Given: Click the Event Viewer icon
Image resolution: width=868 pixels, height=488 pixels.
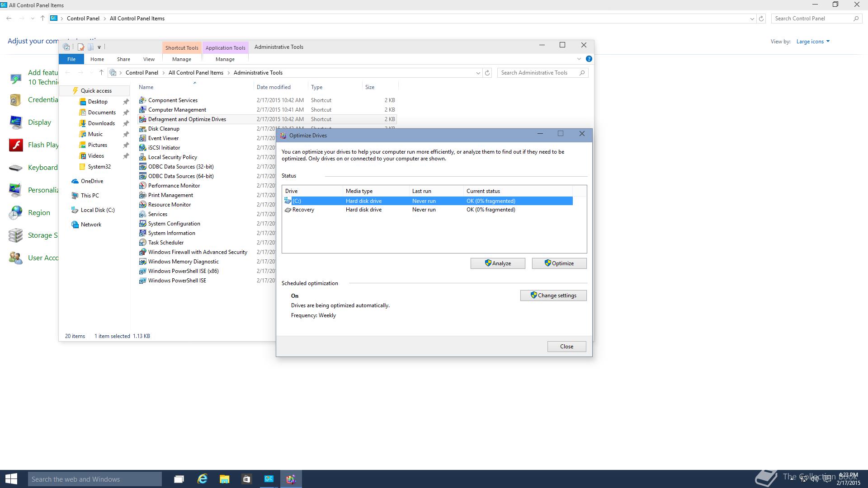Looking at the screenshot, I should coord(142,138).
